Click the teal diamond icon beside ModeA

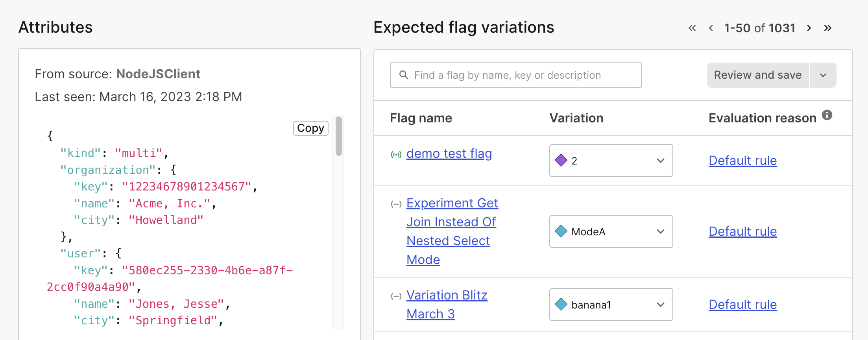560,231
